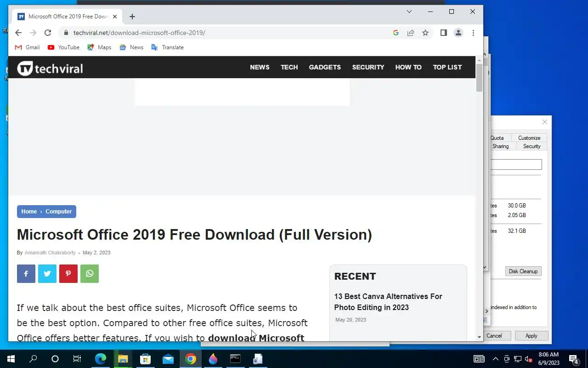Image resolution: width=588 pixels, height=368 pixels.
Task: Open the tab search dropdown arrow
Action: [409, 11]
